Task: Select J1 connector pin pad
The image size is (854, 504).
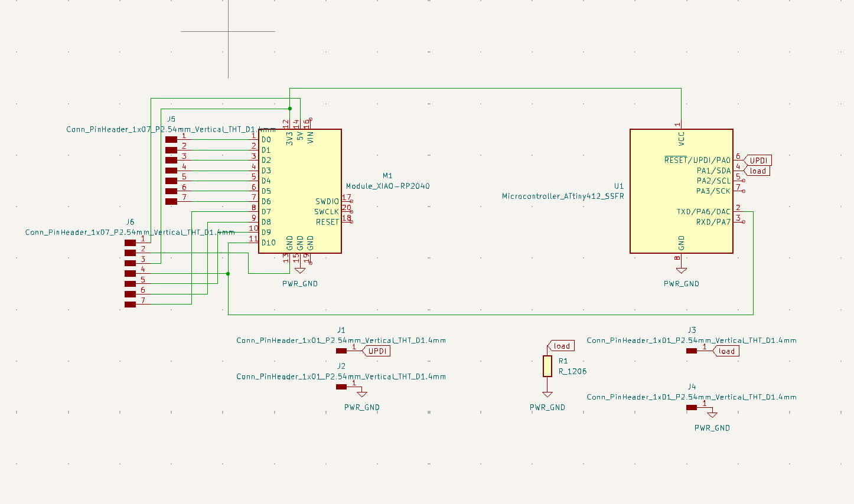Action: (x=341, y=351)
